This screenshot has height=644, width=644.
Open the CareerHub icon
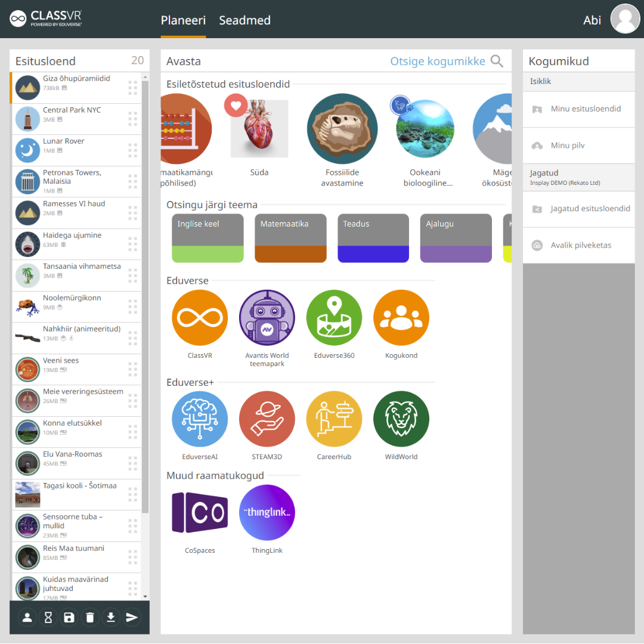(x=334, y=419)
